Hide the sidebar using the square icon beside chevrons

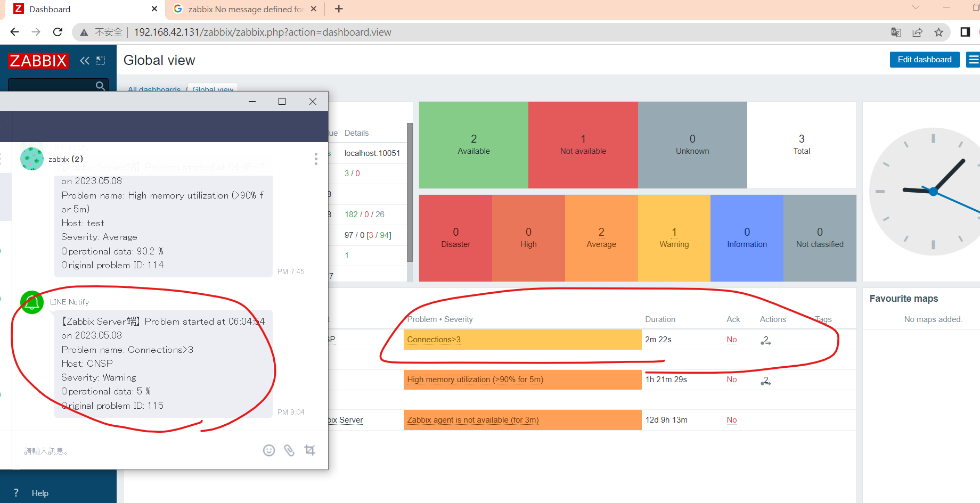click(x=101, y=61)
